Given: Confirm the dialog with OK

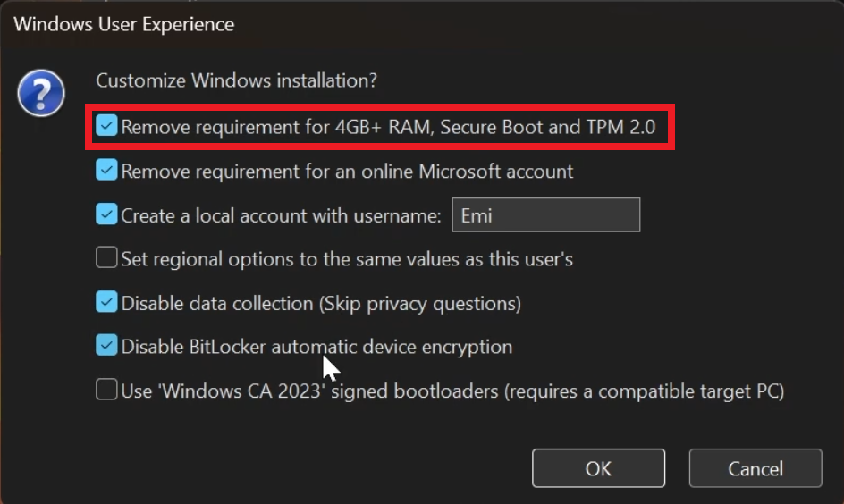Looking at the screenshot, I should (x=598, y=468).
